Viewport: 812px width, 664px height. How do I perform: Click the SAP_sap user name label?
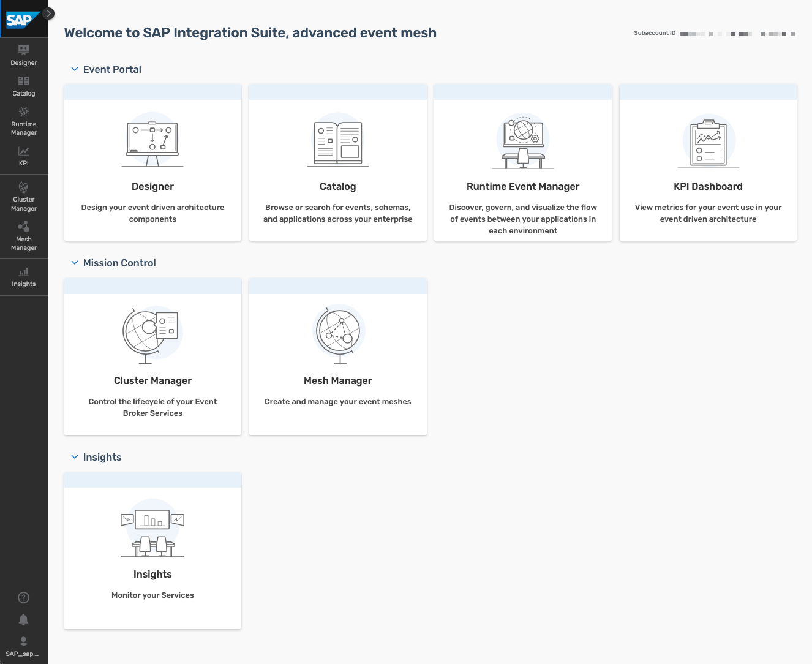(22, 654)
